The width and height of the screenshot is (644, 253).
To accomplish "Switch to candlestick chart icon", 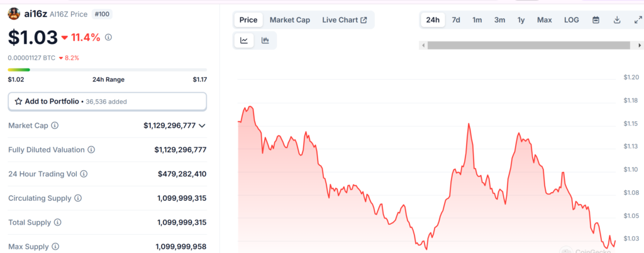I will click(265, 41).
